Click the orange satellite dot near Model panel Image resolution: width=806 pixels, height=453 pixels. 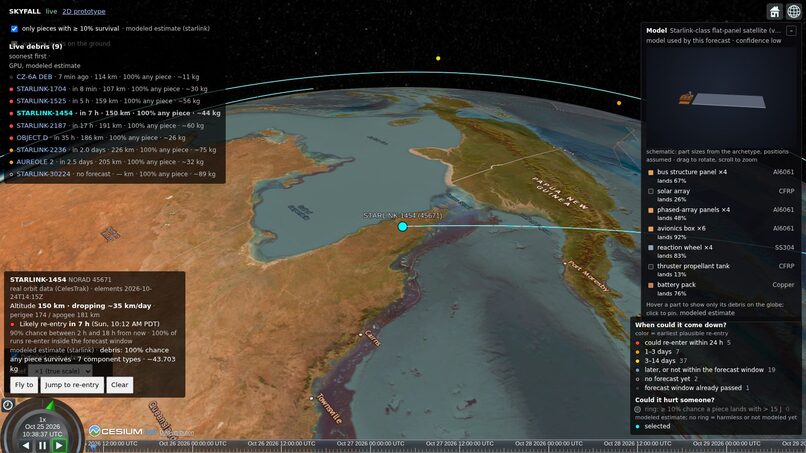(x=619, y=103)
